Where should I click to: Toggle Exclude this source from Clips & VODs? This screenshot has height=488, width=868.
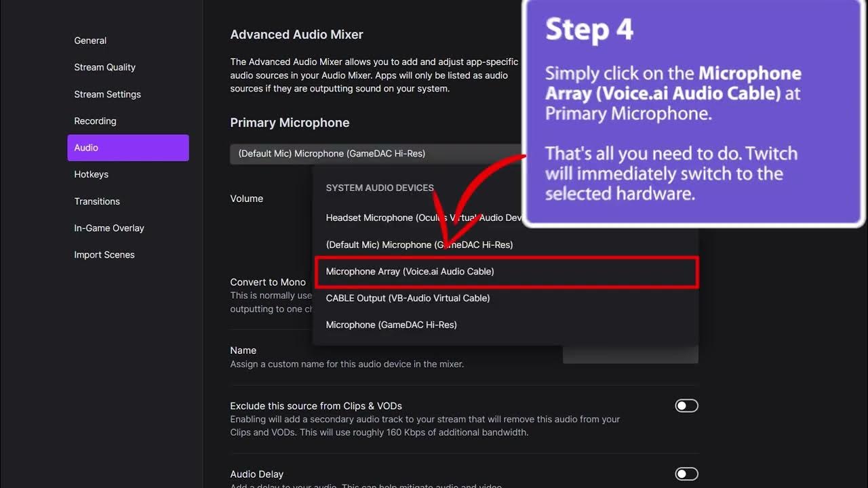pyautogui.click(x=686, y=406)
